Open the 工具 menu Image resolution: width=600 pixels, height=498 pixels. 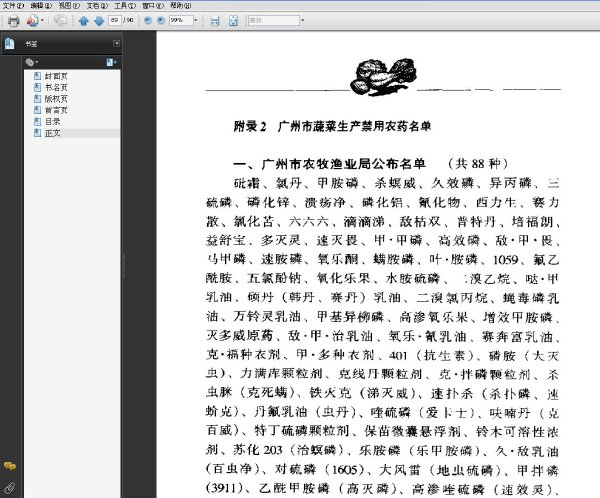click(125, 5)
